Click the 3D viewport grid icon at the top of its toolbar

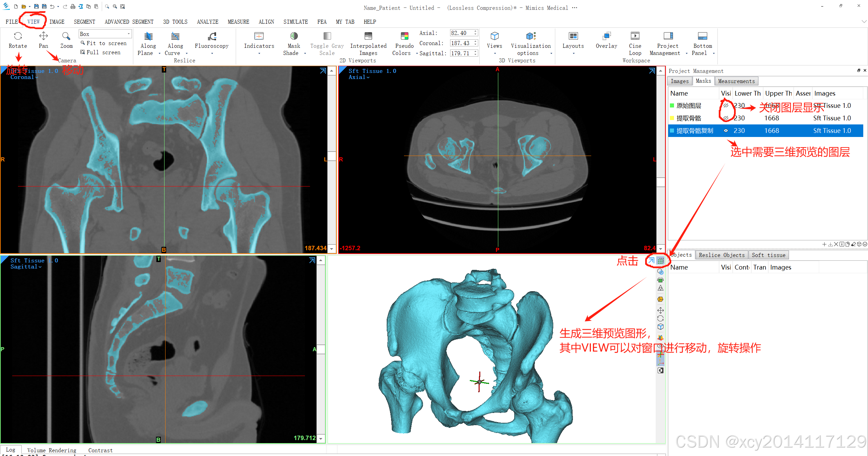coord(660,261)
